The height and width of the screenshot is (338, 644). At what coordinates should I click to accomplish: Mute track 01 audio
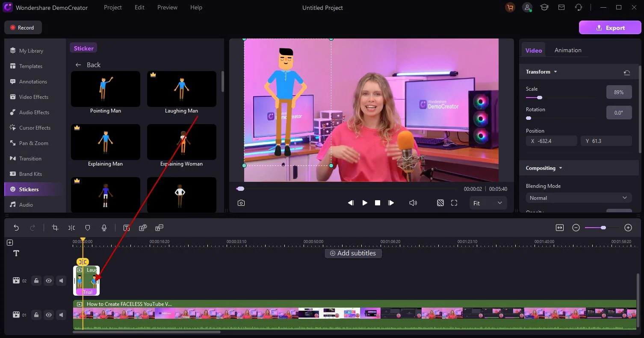click(x=62, y=315)
